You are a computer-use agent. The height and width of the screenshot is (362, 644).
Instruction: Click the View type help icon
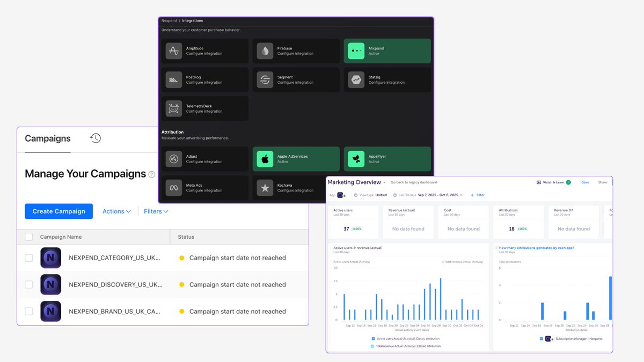pyautogui.click(x=356, y=195)
